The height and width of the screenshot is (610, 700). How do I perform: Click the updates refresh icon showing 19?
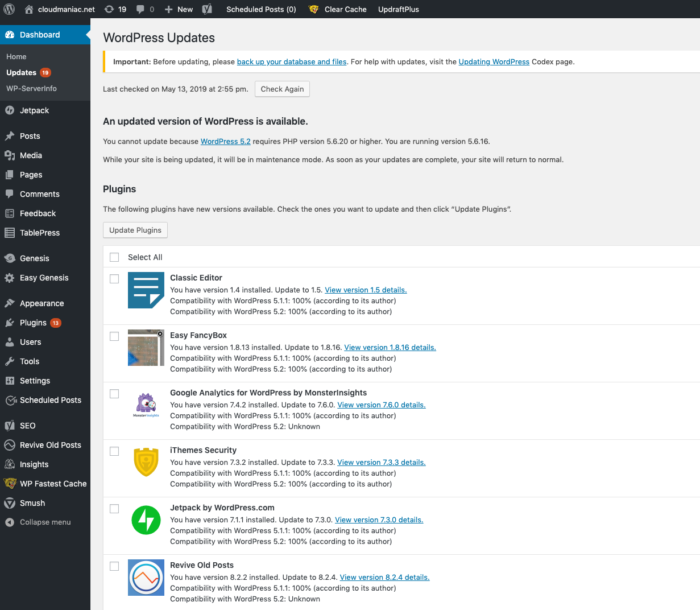pyautogui.click(x=109, y=9)
